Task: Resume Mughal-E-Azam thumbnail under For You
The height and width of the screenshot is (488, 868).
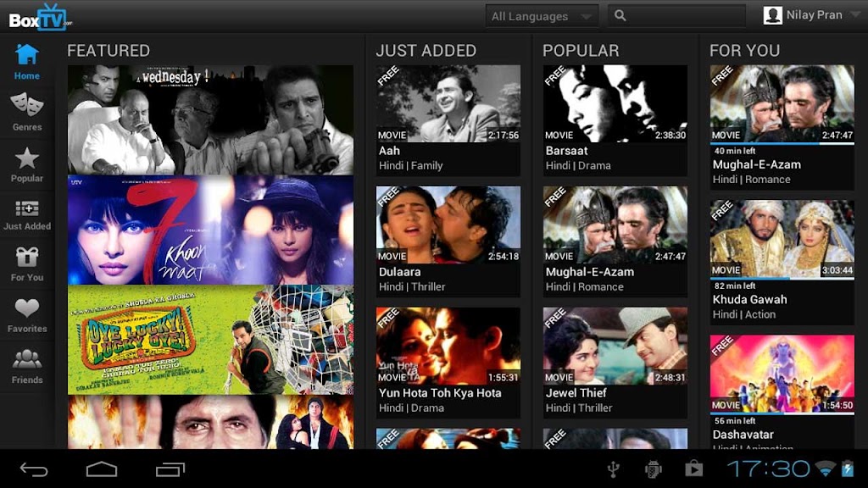Action: coord(782,103)
